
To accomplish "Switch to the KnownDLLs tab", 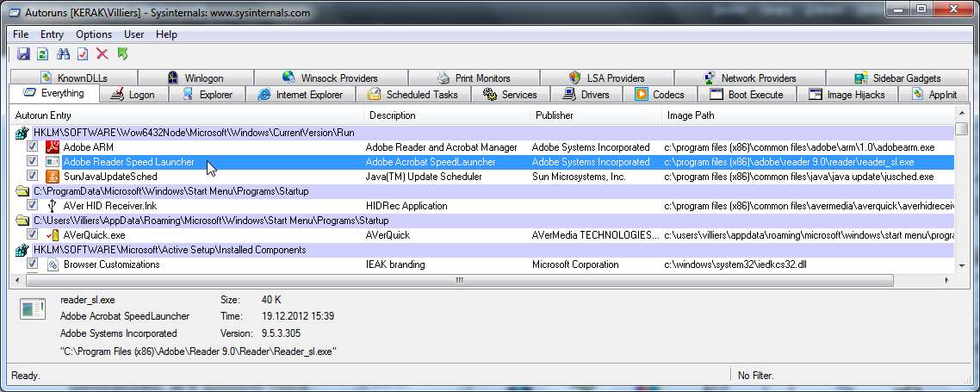I will pos(74,78).
